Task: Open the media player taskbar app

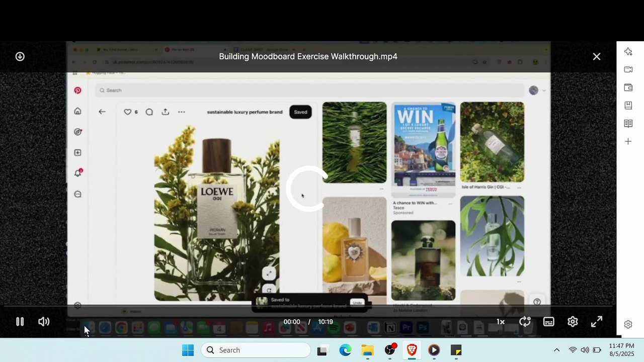Action: 434,350
